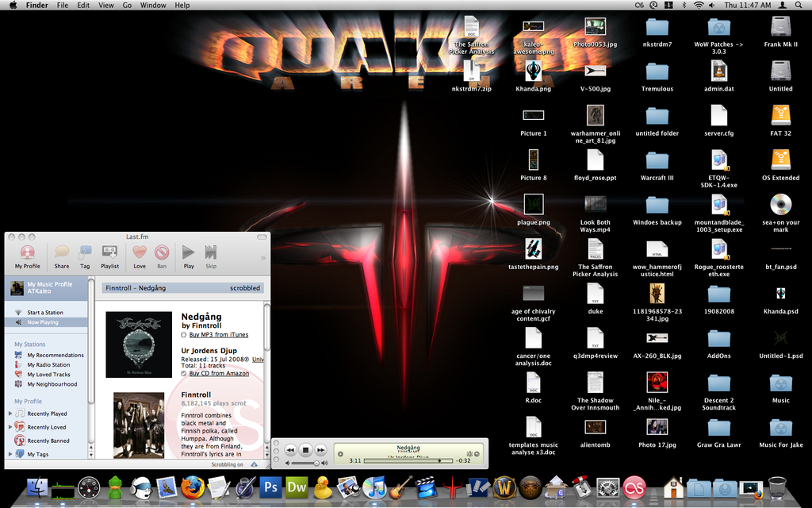Open the Go menu
Screen dimensions: 812x508
point(127,6)
